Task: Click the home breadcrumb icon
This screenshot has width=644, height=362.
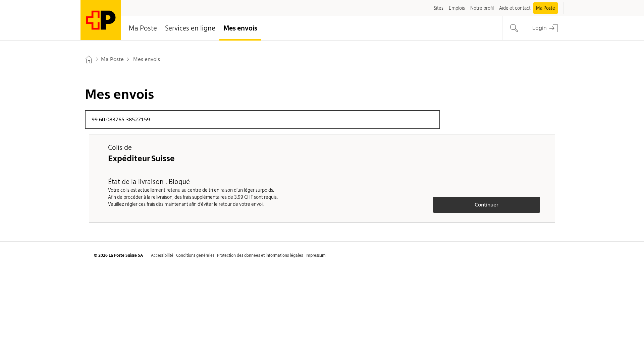Action: [x=89, y=59]
